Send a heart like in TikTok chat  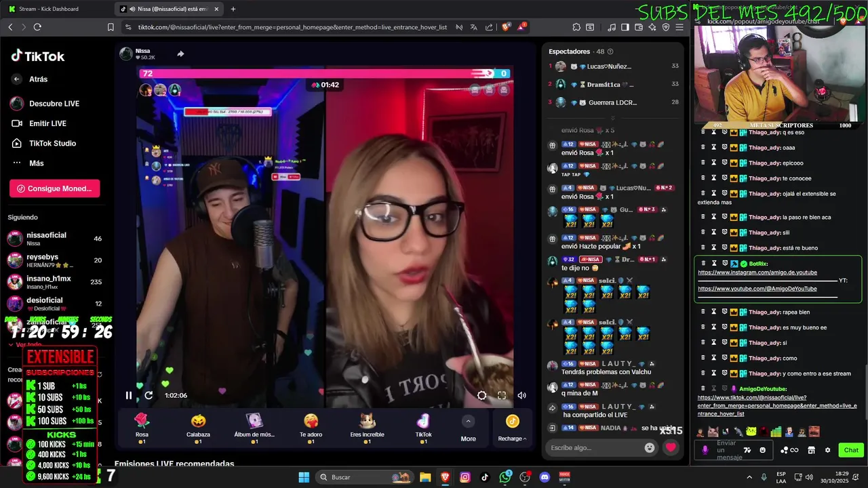pos(671,447)
